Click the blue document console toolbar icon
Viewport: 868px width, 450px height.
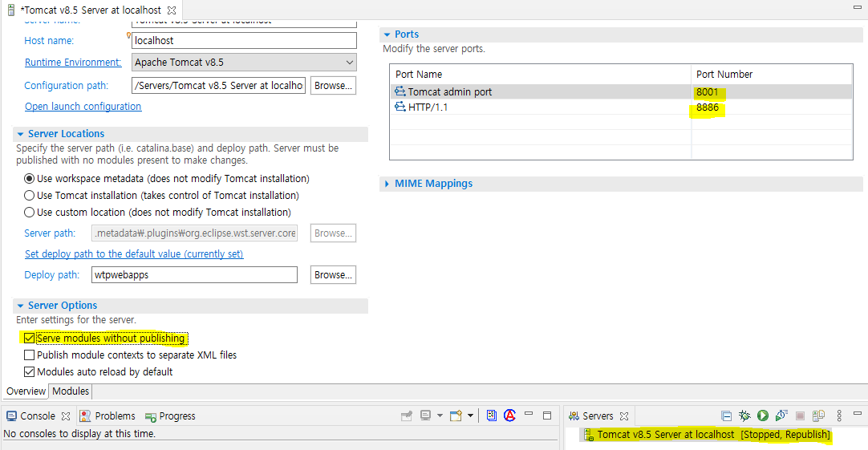click(x=492, y=416)
